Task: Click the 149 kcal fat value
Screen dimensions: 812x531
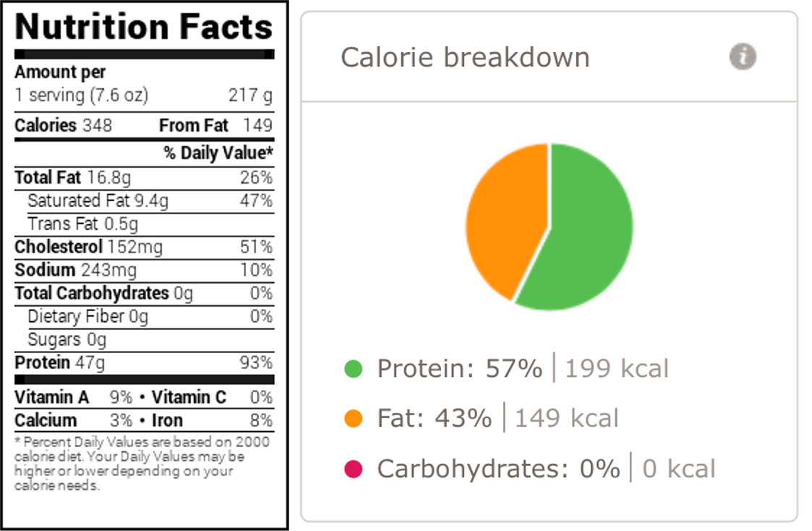Action: point(567,419)
